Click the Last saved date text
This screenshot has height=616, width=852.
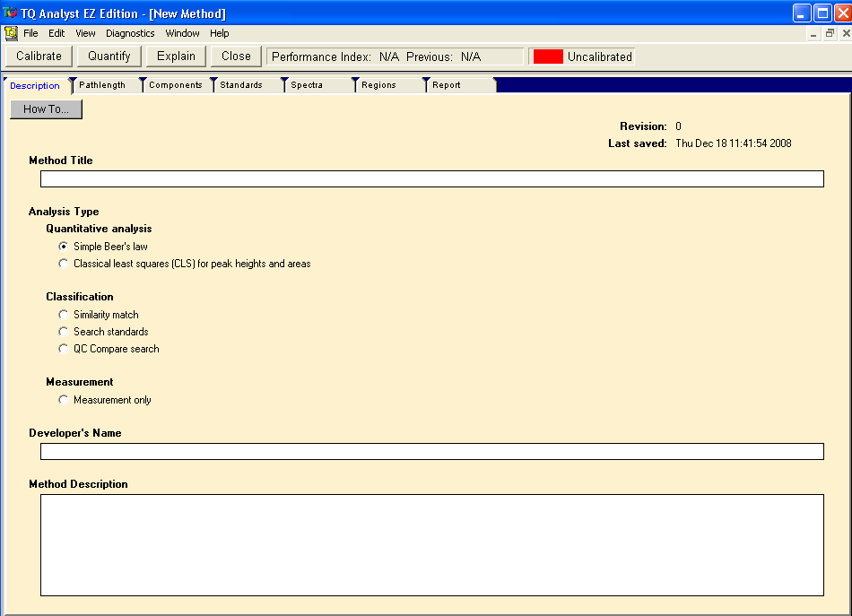tap(733, 143)
